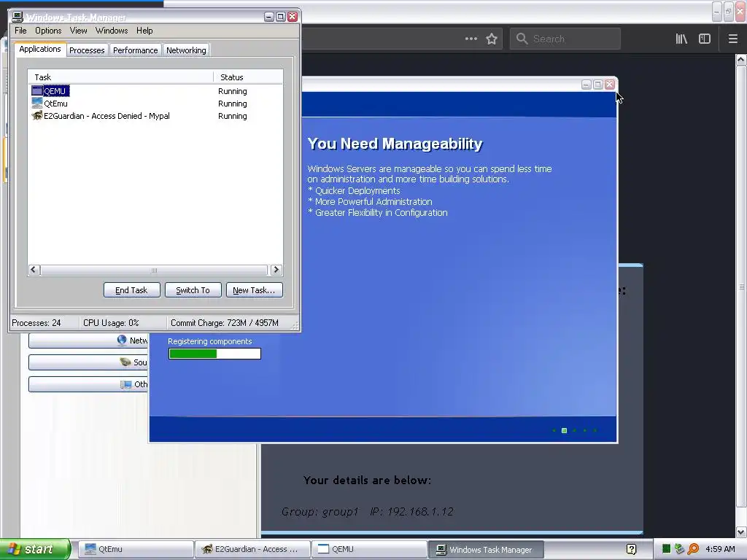Open File menu in Task Manager

(20, 31)
